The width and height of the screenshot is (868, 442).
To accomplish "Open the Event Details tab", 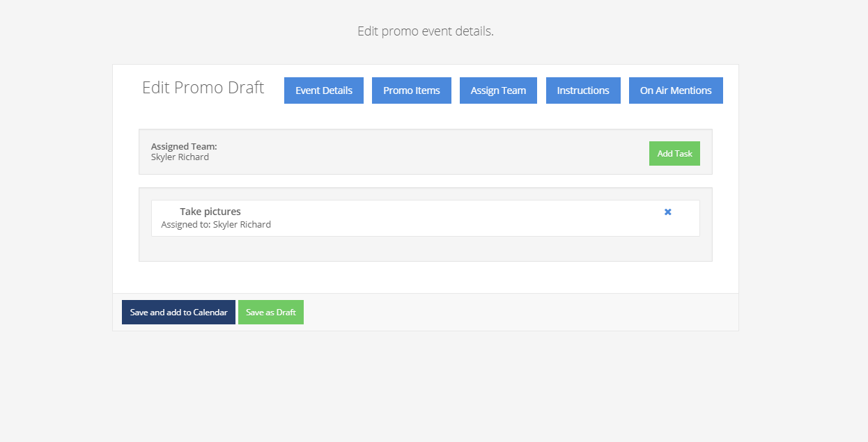I will pyautogui.click(x=324, y=90).
